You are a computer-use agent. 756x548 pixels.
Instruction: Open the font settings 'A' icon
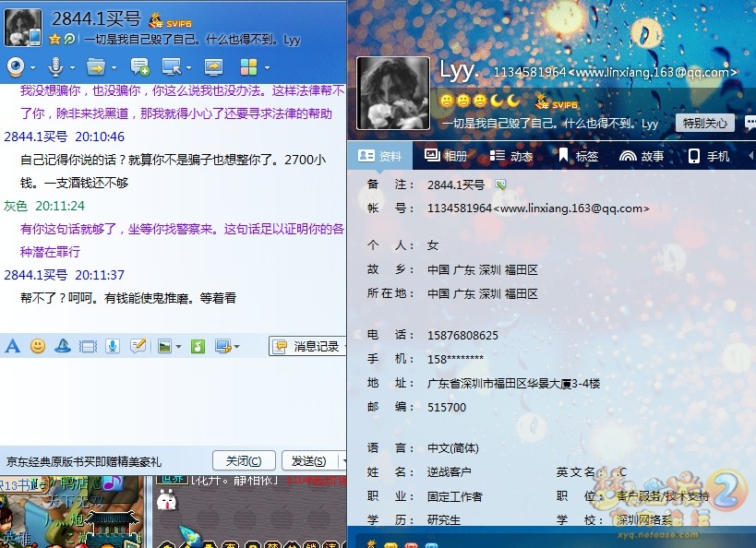[13, 346]
